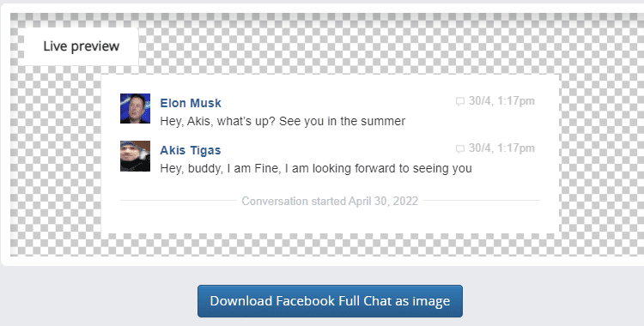Click the checkered transparent background left of chat
Image resolution: width=644 pixels, height=326 pixels.
56,160
